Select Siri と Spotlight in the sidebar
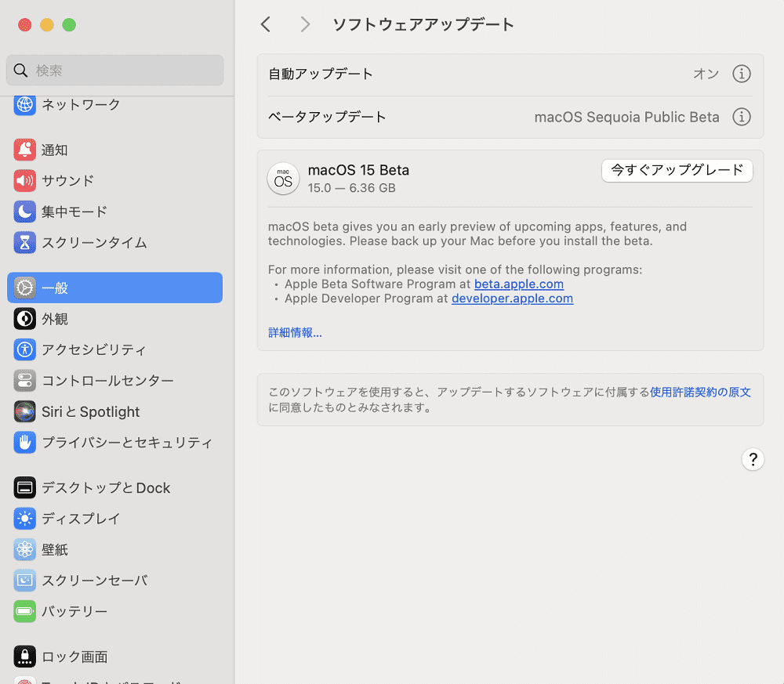The image size is (784, 684). [x=115, y=411]
